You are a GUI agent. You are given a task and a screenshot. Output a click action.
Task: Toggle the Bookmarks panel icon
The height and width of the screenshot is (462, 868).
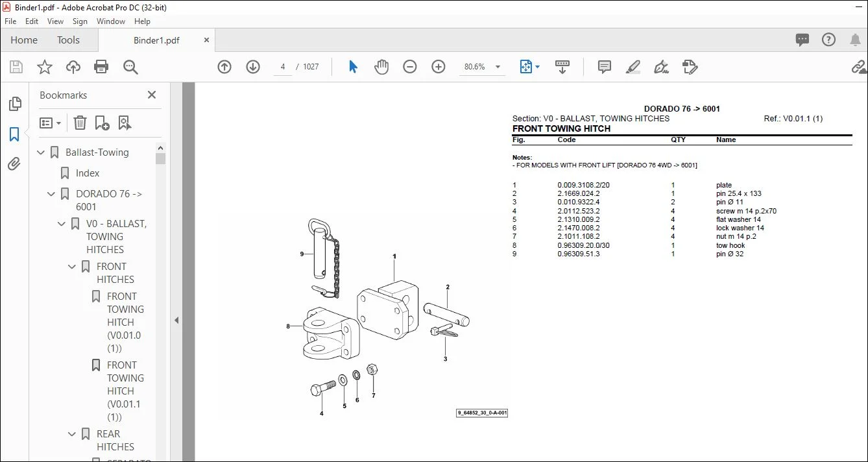(x=14, y=134)
